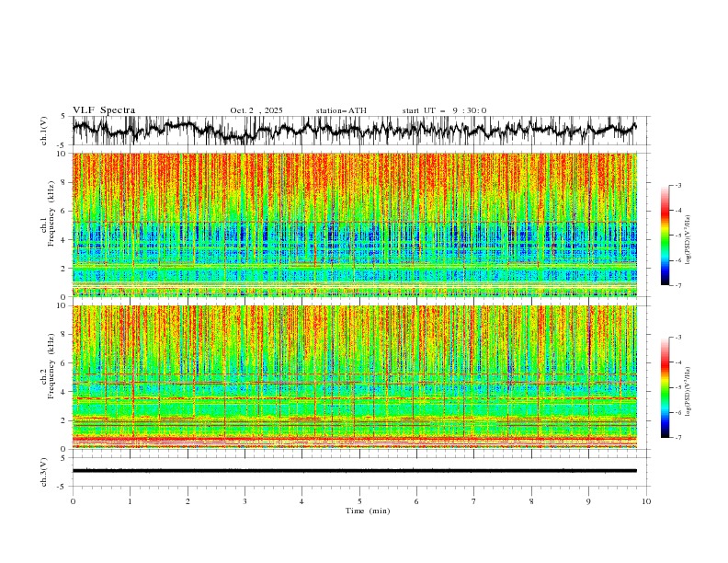Click time axis tick label "4"
Viewport: 728px width, 563px height.
point(301,501)
